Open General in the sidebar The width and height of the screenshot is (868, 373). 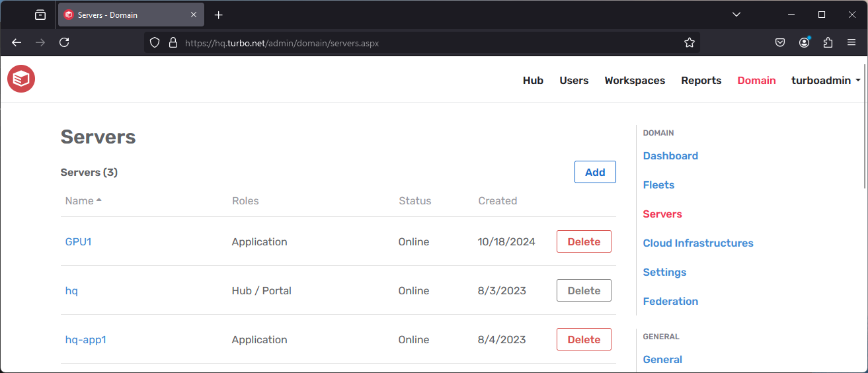(x=662, y=360)
